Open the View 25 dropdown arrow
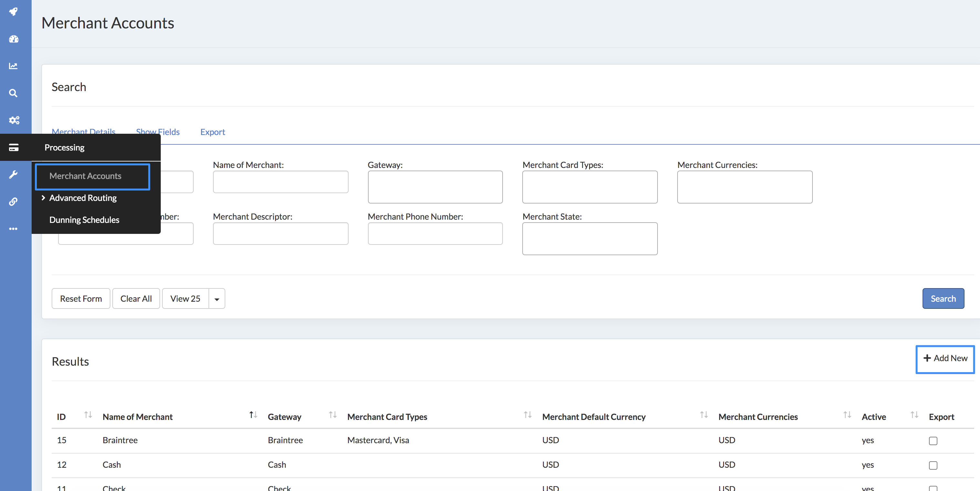 [x=217, y=299]
